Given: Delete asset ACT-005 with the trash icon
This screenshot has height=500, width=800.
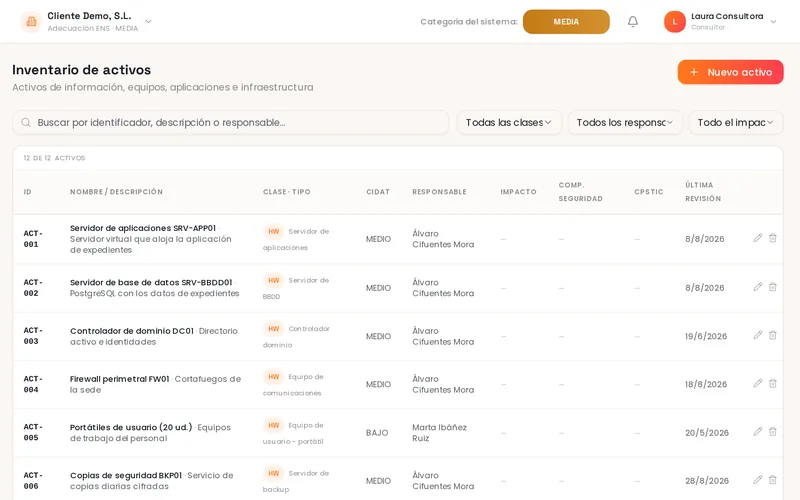Looking at the screenshot, I should point(772,432).
